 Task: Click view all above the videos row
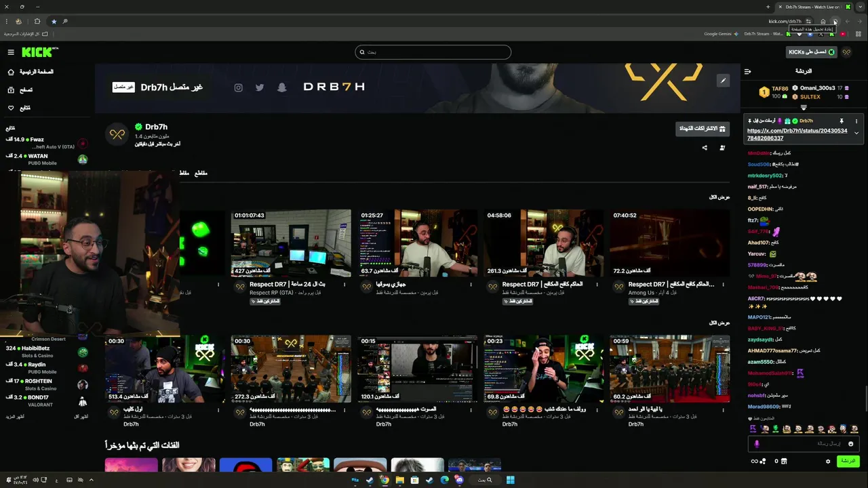click(719, 197)
